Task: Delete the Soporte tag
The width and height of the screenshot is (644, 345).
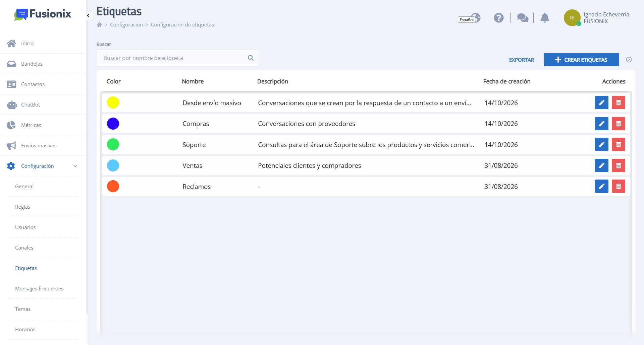Action: 618,144
